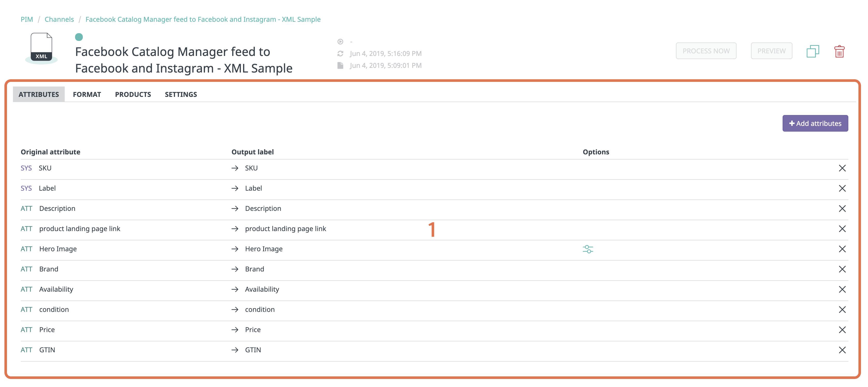
Task: Click the channel title heading
Action: point(184,60)
